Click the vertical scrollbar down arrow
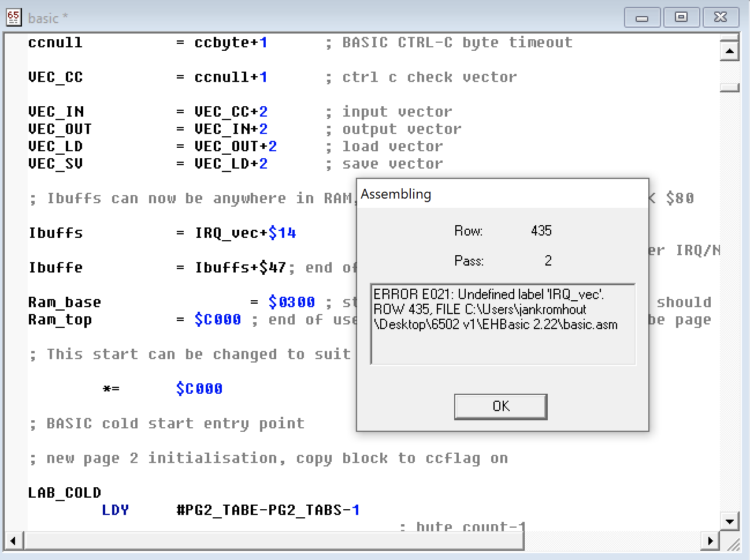Image resolution: width=750 pixels, height=560 pixels. pos(730,521)
